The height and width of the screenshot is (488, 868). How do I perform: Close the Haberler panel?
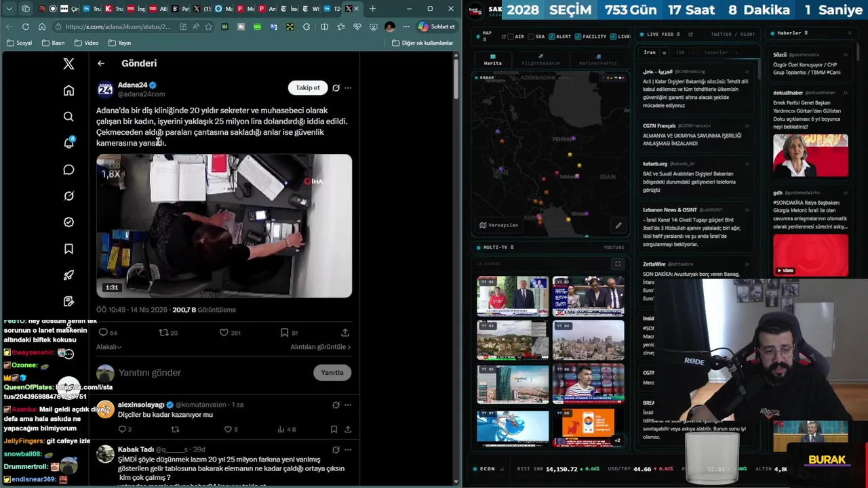tap(850, 33)
